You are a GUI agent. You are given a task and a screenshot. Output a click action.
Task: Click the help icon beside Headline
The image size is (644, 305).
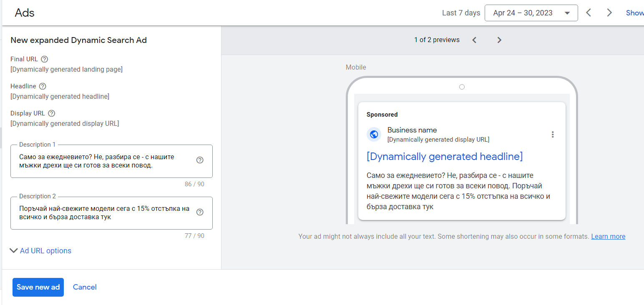43,86
